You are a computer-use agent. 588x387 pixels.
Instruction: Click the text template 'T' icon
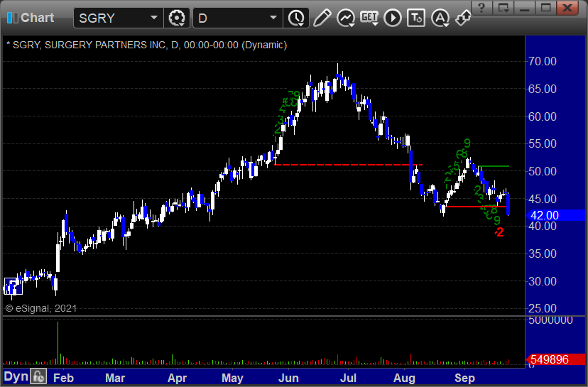coord(416,18)
